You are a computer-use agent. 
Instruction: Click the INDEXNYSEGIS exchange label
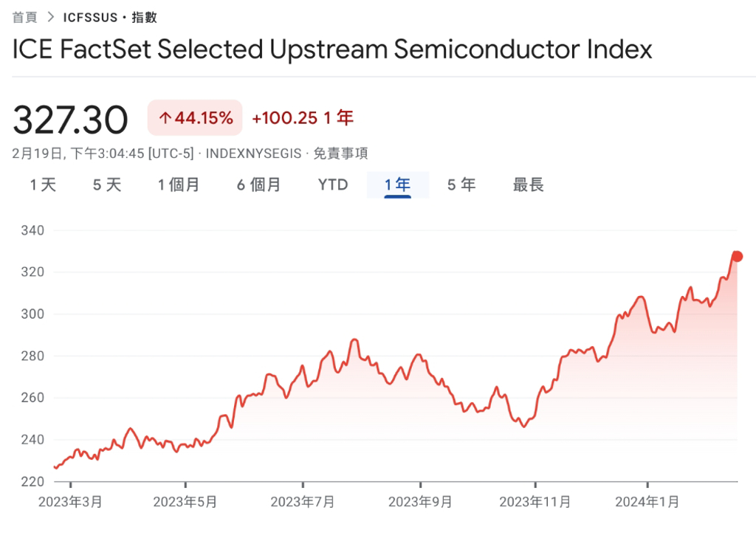(x=255, y=154)
